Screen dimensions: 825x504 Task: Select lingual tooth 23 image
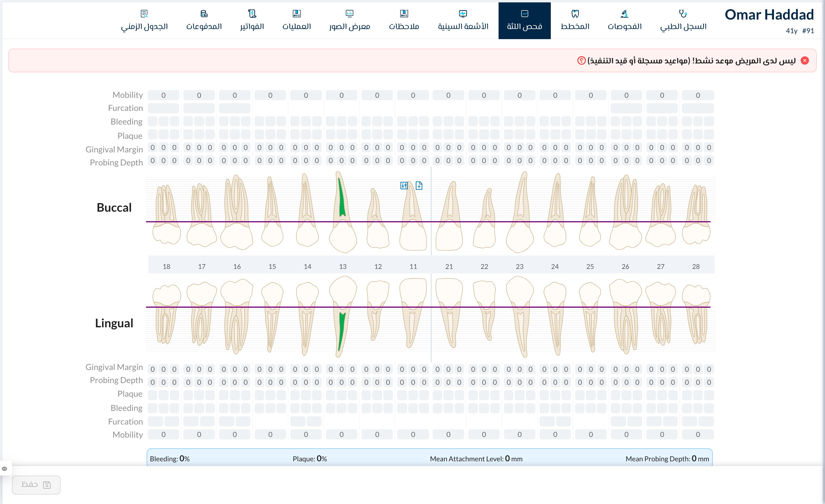520,316
